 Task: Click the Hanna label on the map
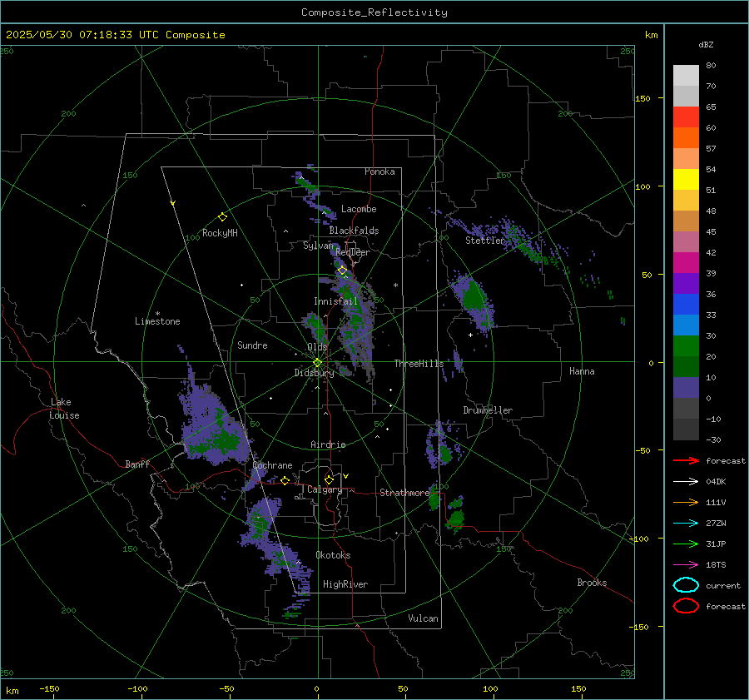[582, 371]
